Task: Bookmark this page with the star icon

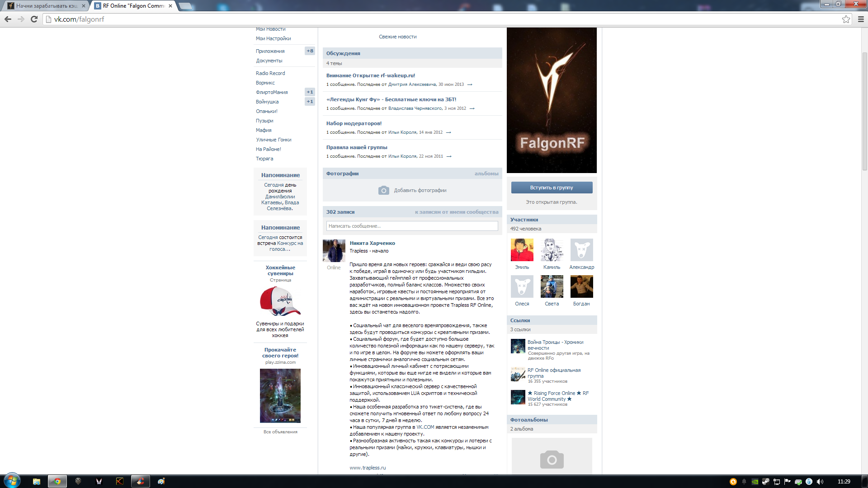Action: (x=846, y=19)
